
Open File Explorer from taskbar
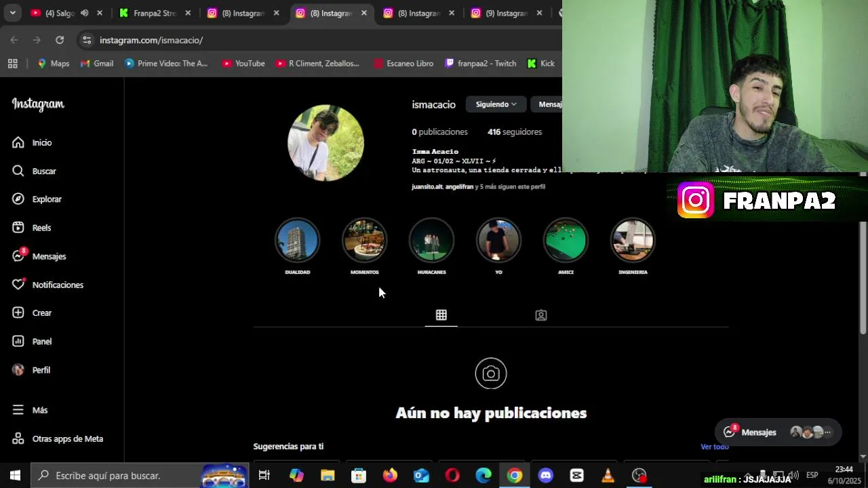[328, 476]
